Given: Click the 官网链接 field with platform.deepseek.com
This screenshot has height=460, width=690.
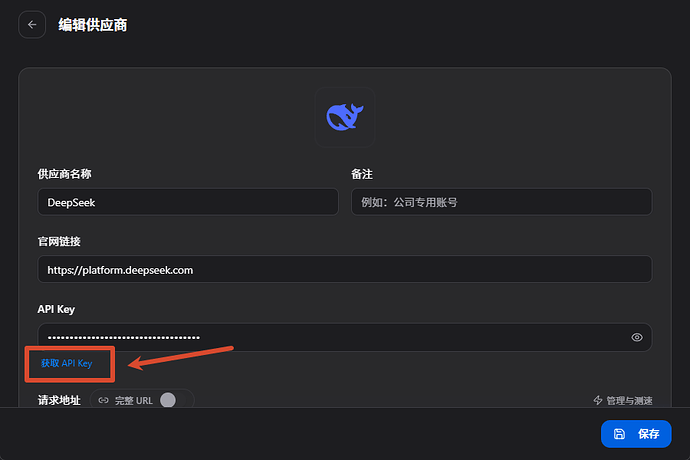Looking at the screenshot, I should [345, 269].
